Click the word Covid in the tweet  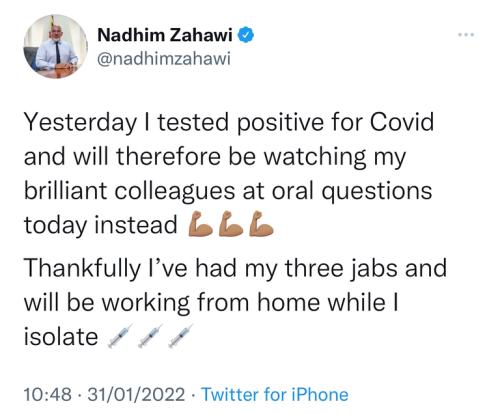click(x=402, y=122)
